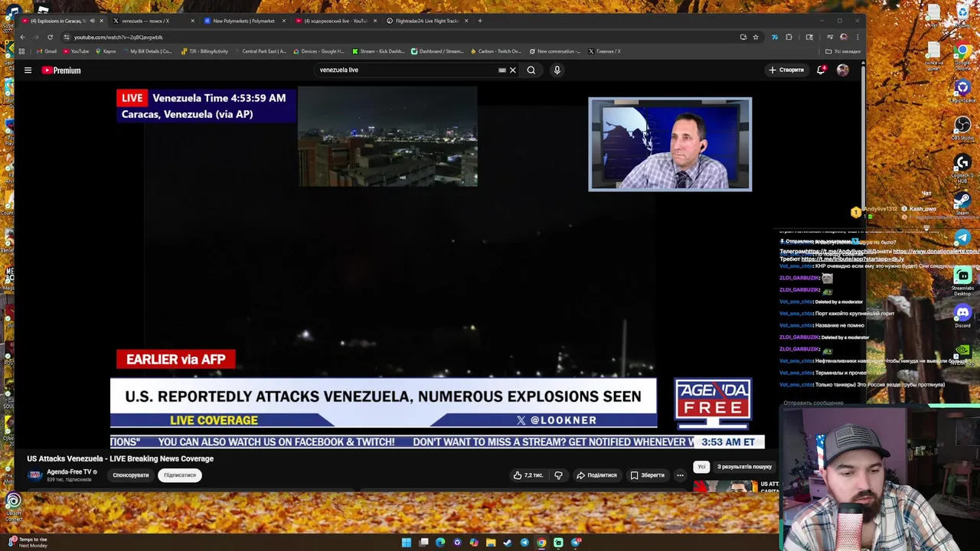Screen dimensions: 980x551
Task: Click the YouTube Premium logo
Action: click(61, 70)
